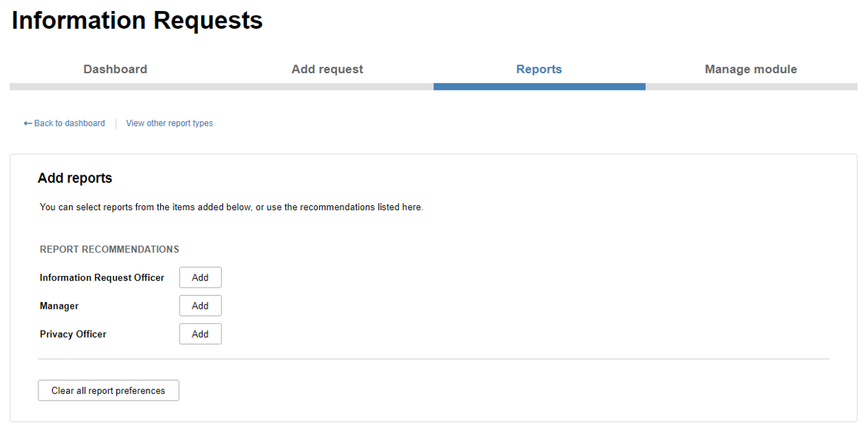The width and height of the screenshot is (868, 432).
Task: Click the Information Request Officer label
Action: point(102,277)
